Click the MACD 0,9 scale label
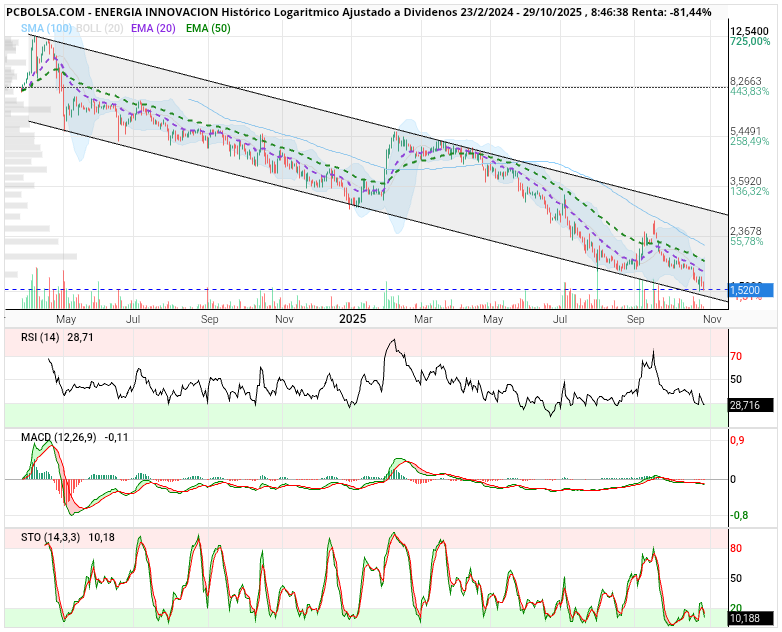The image size is (782, 632). (738, 440)
